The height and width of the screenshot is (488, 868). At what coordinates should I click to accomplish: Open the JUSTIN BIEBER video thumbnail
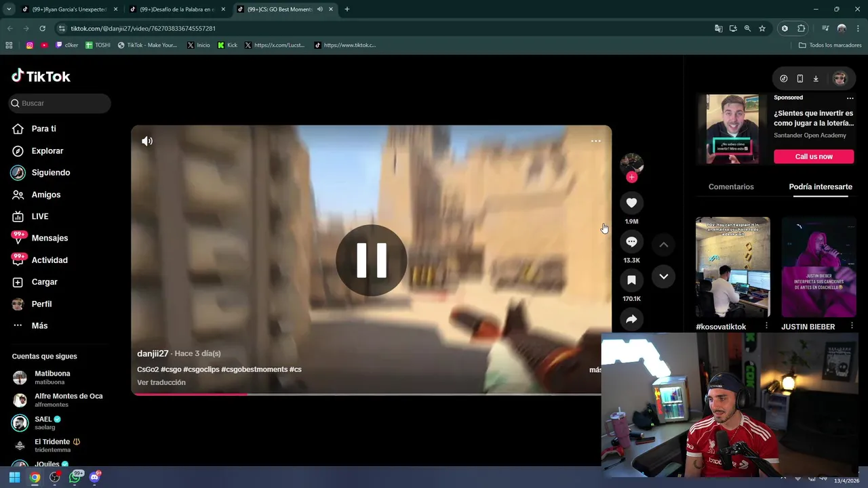818,267
